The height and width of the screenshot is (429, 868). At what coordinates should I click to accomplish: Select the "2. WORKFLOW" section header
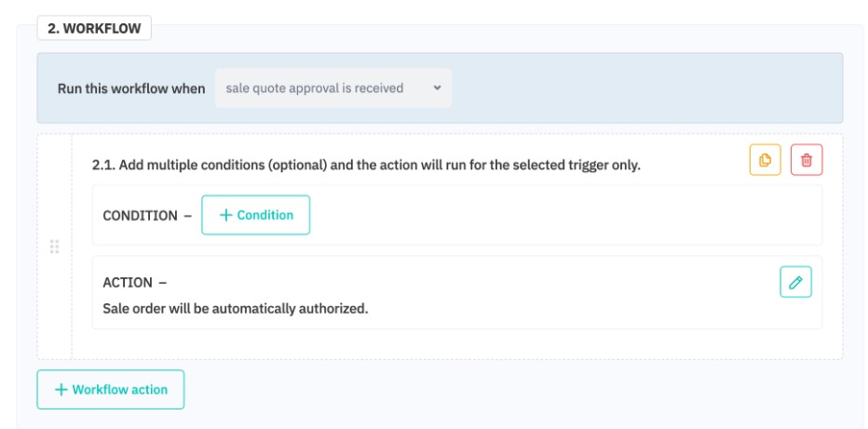94,29
